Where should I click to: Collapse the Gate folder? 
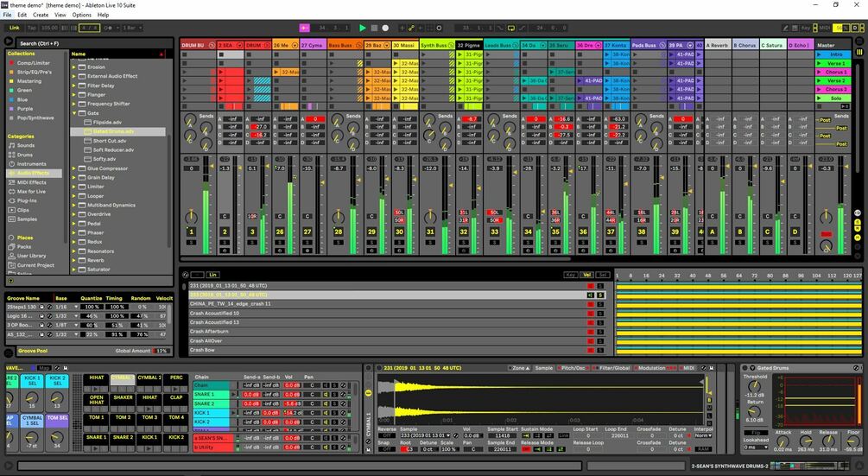point(74,113)
